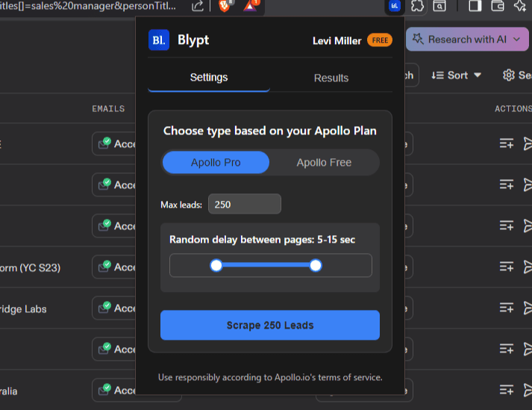Click the share page icon in address bar
The image size is (532, 410).
point(198,6)
